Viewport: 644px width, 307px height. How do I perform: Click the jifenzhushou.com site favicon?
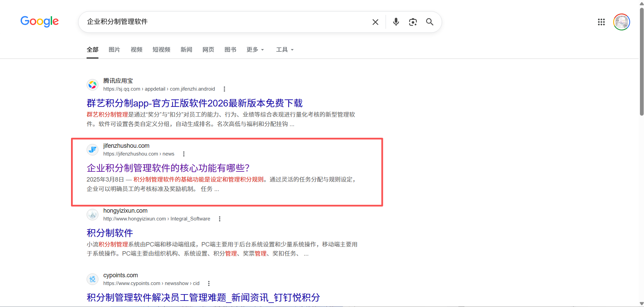coord(93,150)
